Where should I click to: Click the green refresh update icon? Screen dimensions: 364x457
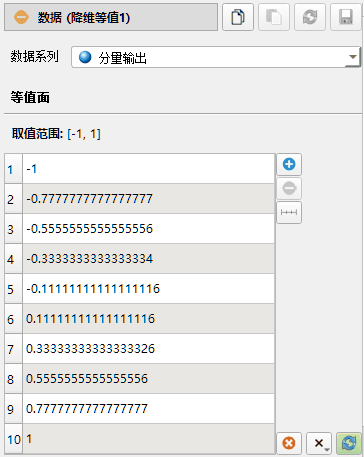pyautogui.click(x=349, y=443)
